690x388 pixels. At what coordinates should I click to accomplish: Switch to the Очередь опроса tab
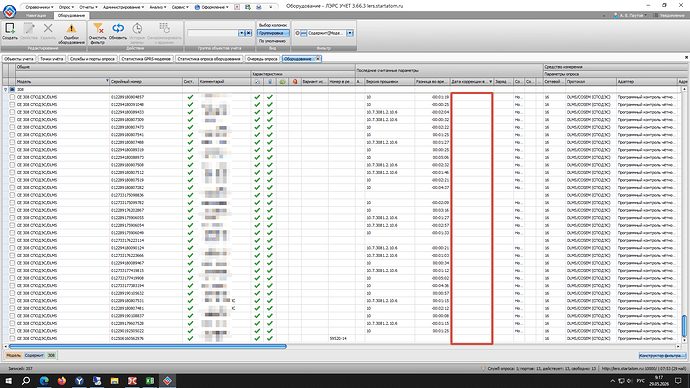tap(262, 59)
